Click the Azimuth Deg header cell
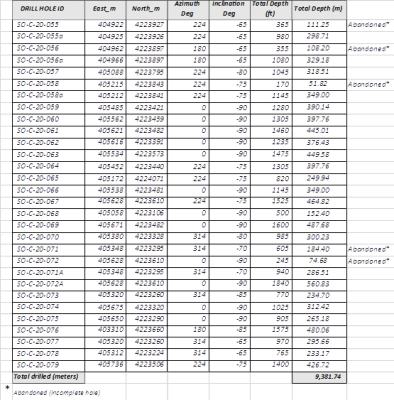 tap(188, 9)
